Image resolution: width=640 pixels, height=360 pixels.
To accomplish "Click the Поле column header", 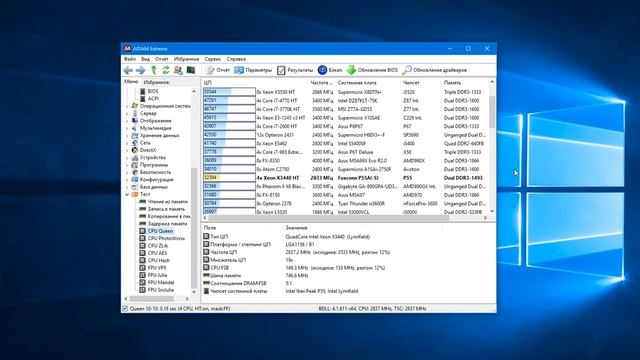I will point(242,228).
